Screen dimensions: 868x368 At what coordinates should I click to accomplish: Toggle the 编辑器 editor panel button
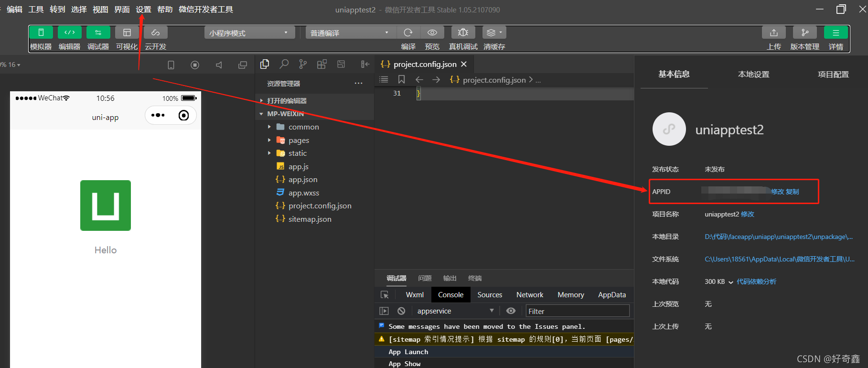coord(70,32)
